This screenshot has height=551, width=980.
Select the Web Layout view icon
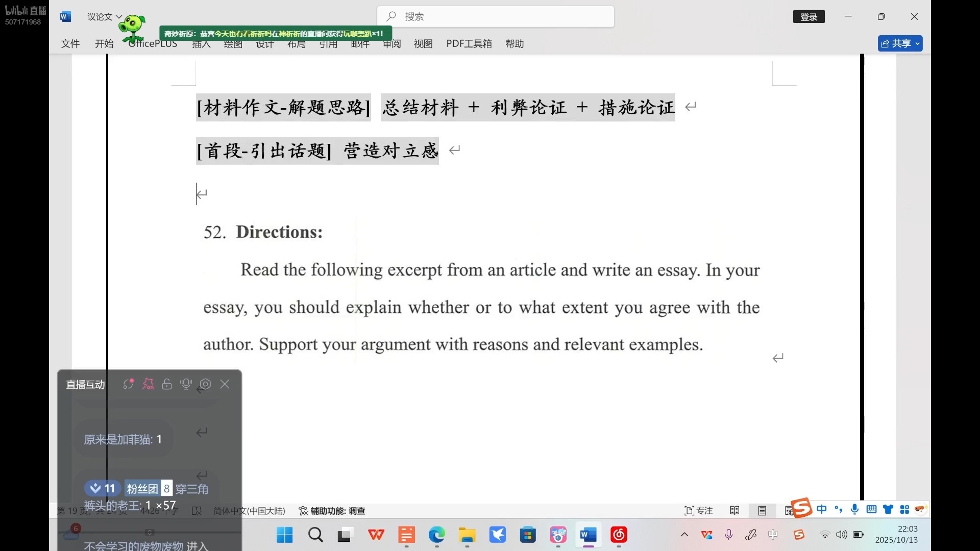(x=789, y=511)
